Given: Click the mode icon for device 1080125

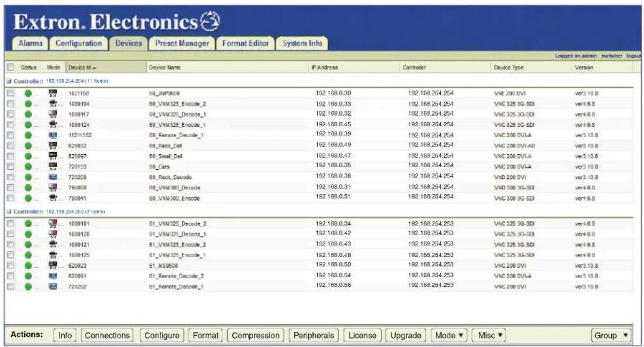Looking at the screenshot, I should pos(53,254).
